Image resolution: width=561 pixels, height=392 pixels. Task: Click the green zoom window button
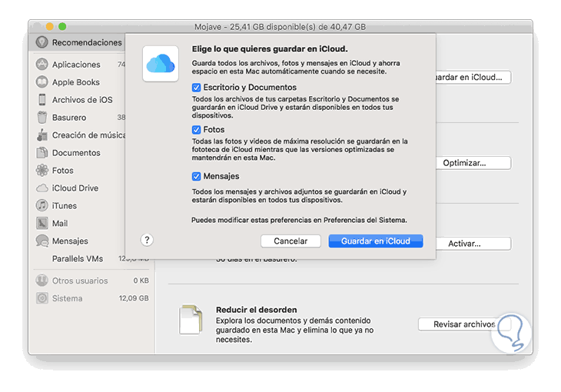coord(62,26)
